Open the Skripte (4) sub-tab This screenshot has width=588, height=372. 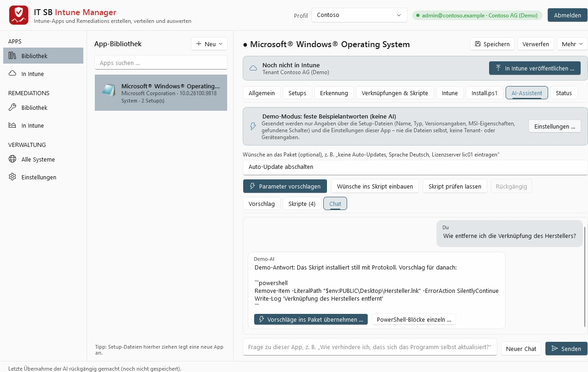(302, 204)
